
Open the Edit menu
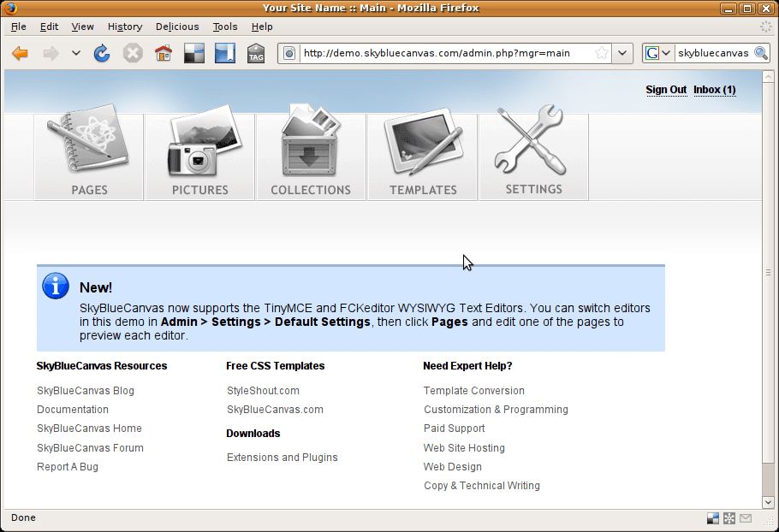49,27
